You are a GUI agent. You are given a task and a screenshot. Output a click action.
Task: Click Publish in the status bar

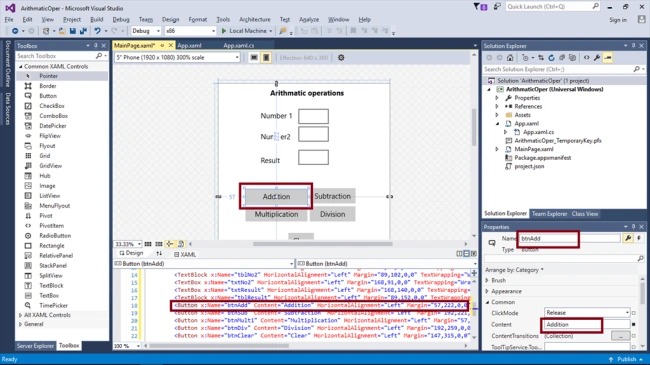pos(626,359)
